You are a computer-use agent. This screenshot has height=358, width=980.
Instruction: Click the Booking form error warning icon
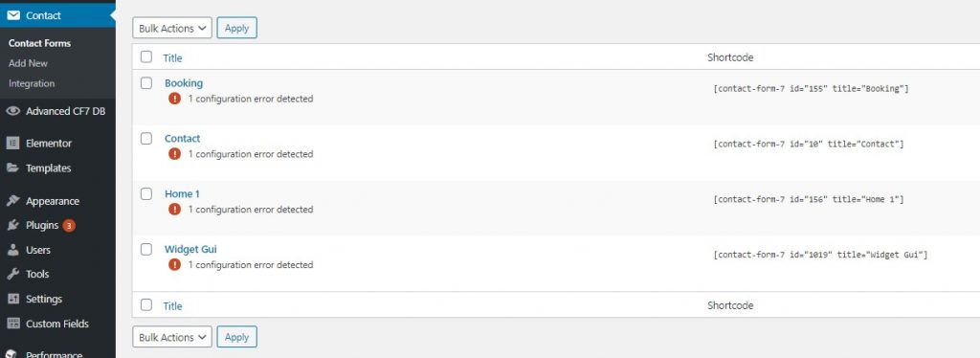[x=174, y=99]
